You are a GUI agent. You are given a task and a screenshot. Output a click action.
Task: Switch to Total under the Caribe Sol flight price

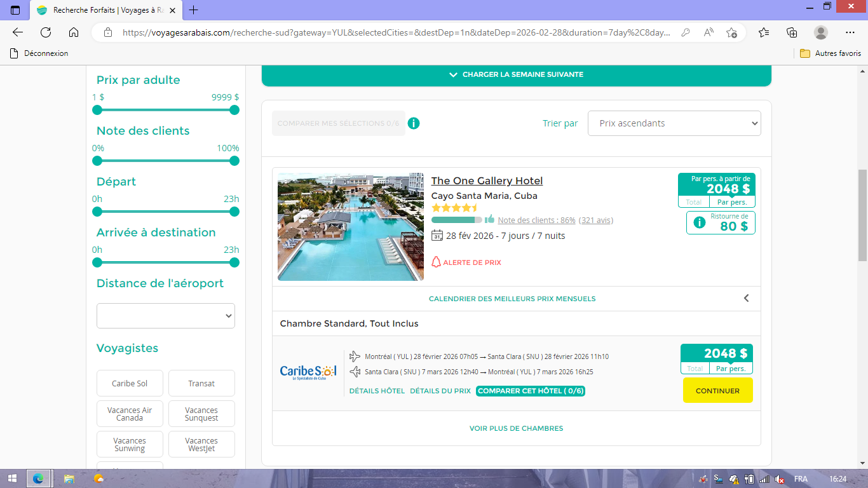pyautogui.click(x=695, y=369)
